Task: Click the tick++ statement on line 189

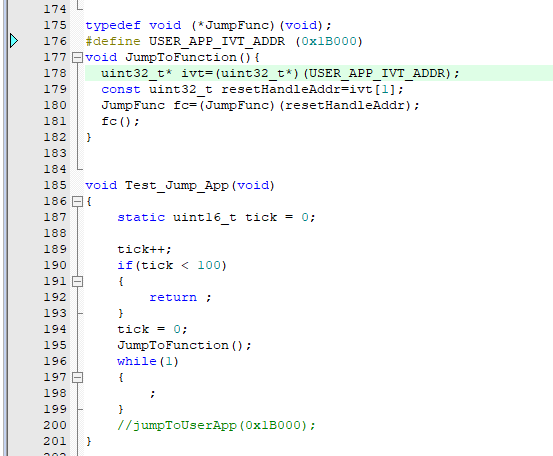Action: point(144,249)
